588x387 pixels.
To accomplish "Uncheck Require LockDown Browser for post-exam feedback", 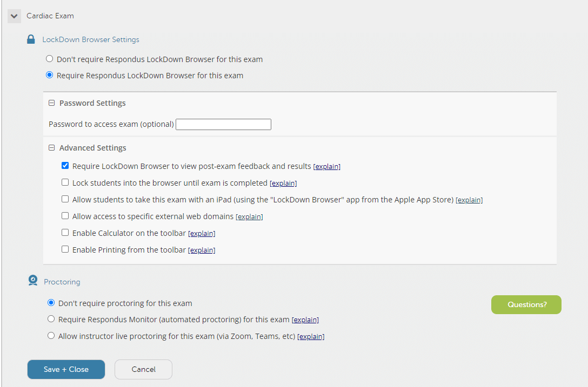I will point(65,166).
